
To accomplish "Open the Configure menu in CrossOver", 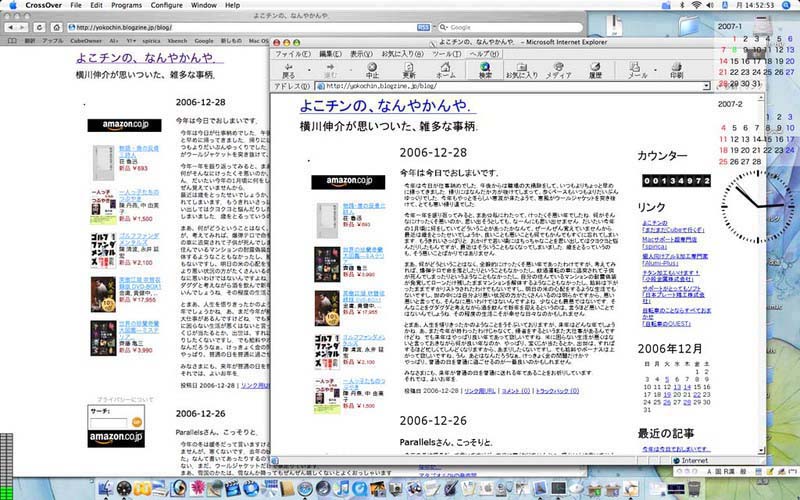I will pyautogui.click(x=166, y=5).
